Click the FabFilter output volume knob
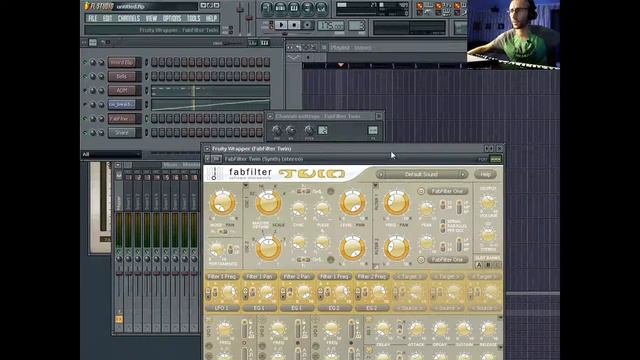 click(488, 202)
